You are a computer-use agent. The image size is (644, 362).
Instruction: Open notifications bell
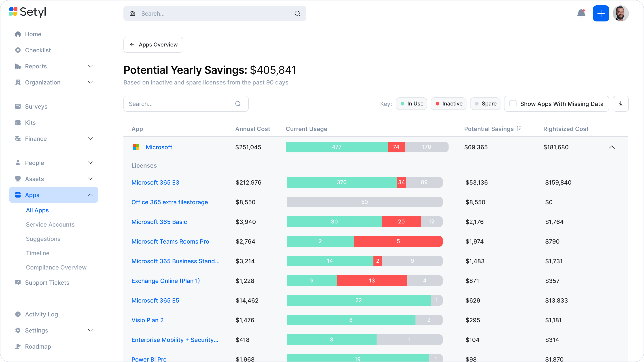coord(581,13)
